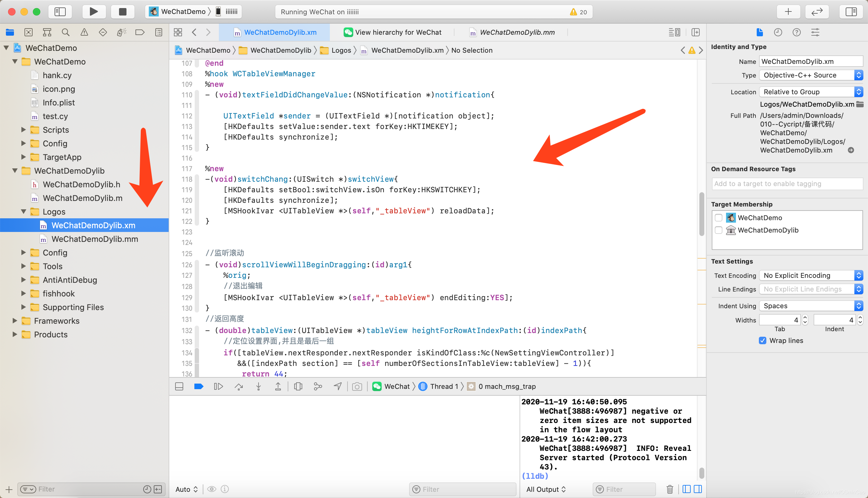Open the Issue navigator warning icon
The width and height of the screenshot is (868, 498).
(84, 32)
